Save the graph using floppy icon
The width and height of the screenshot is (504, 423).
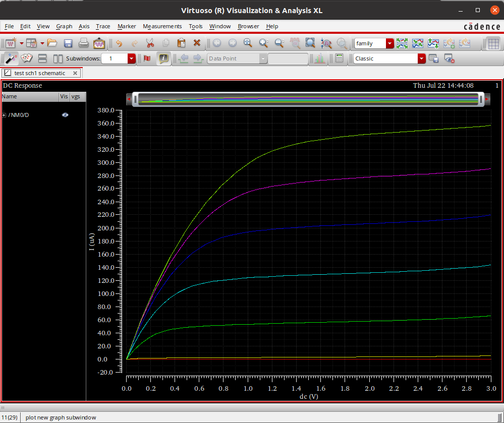68,43
